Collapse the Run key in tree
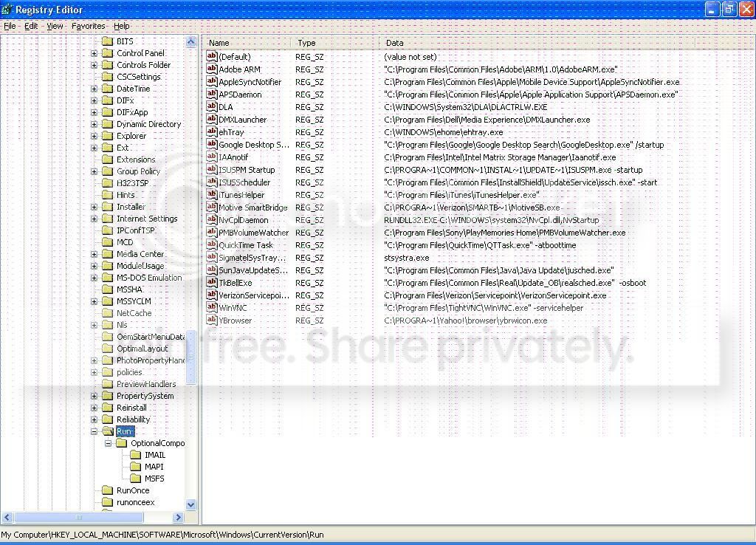This screenshot has width=756, height=545. (94, 431)
